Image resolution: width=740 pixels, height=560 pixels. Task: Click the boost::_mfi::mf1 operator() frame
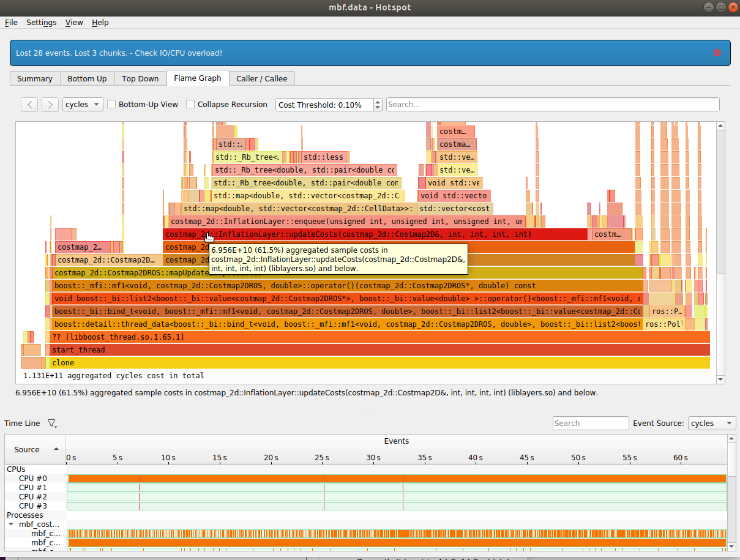pyautogui.click(x=347, y=286)
